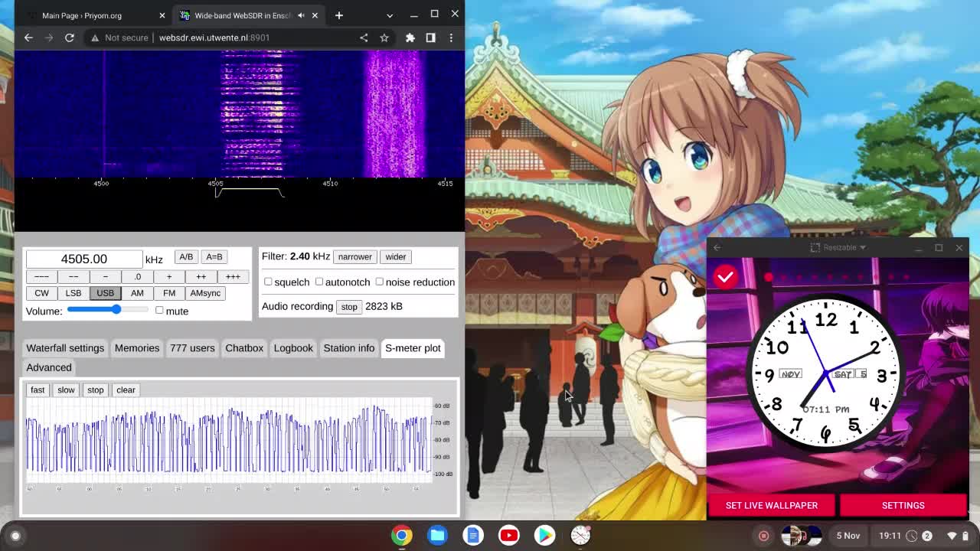Screen dimensions: 980x551
Task: Switch to the Memories tab
Action: (137, 348)
